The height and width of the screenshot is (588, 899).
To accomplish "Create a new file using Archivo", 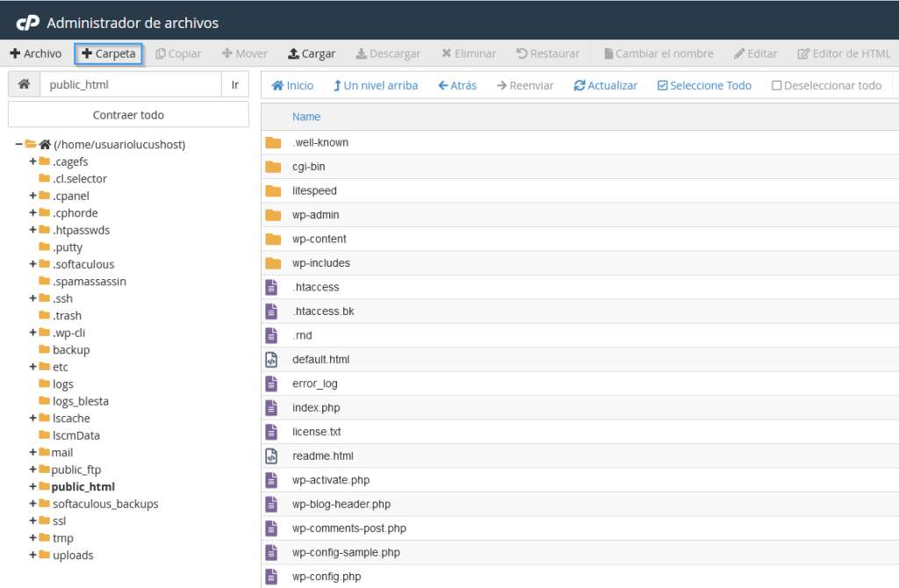I will pos(35,54).
